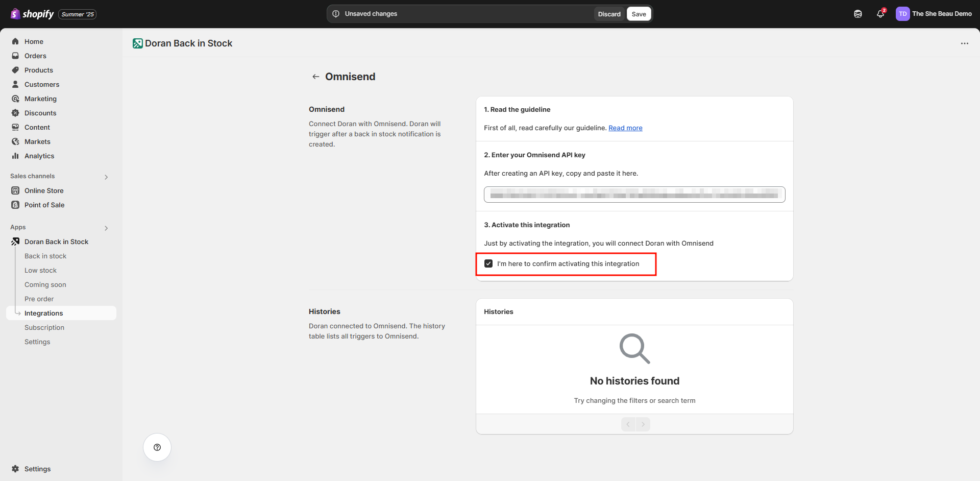Open the TD account avatar menu

902,14
